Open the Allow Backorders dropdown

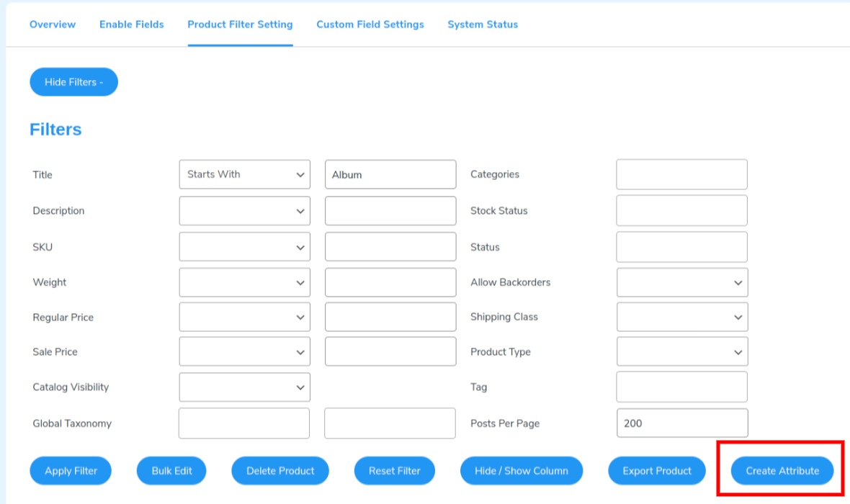click(x=681, y=282)
